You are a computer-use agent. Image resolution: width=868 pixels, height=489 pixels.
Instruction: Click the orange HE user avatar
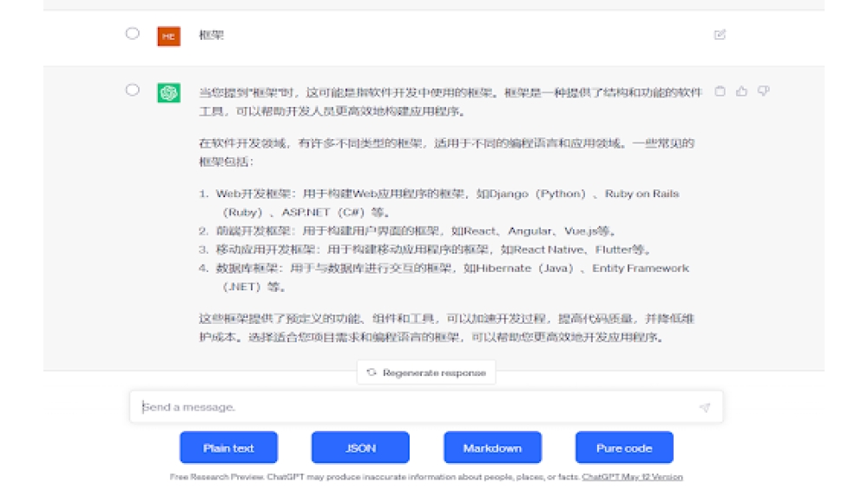tap(169, 36)
